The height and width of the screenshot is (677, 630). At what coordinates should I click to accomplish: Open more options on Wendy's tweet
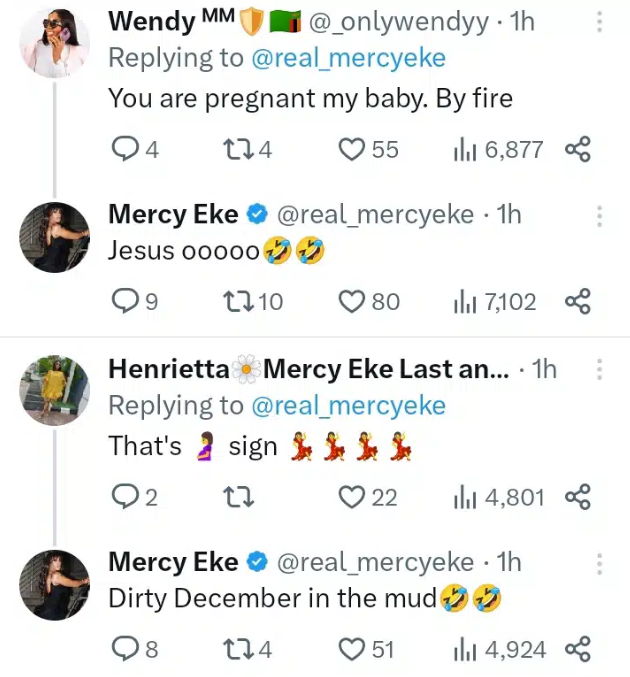(599, 21)
